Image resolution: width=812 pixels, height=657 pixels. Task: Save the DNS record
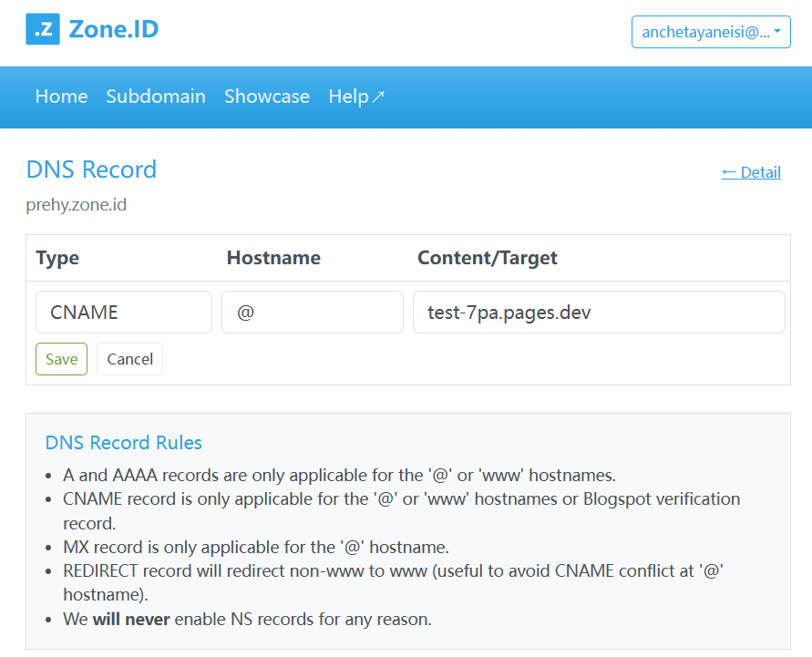(62, 359)
